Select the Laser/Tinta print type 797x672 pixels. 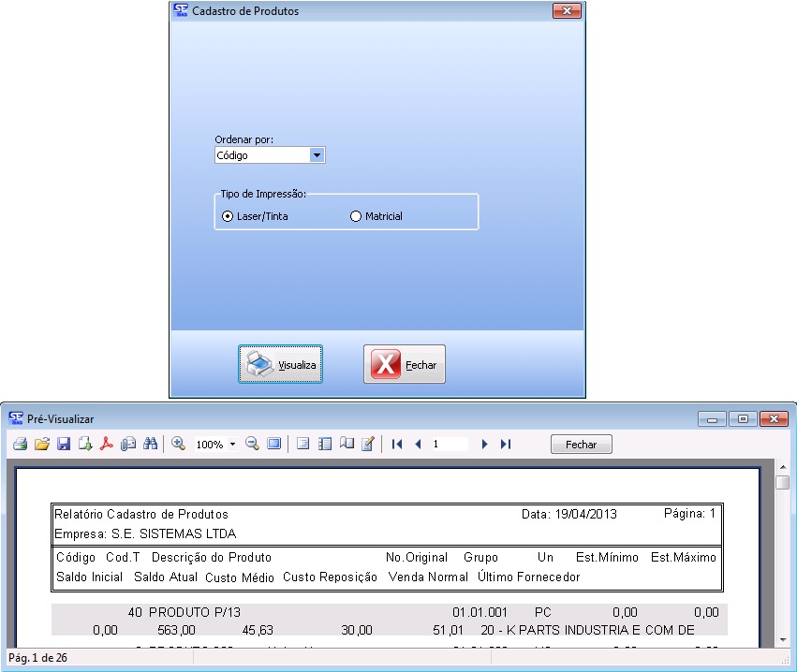[228, 216]
